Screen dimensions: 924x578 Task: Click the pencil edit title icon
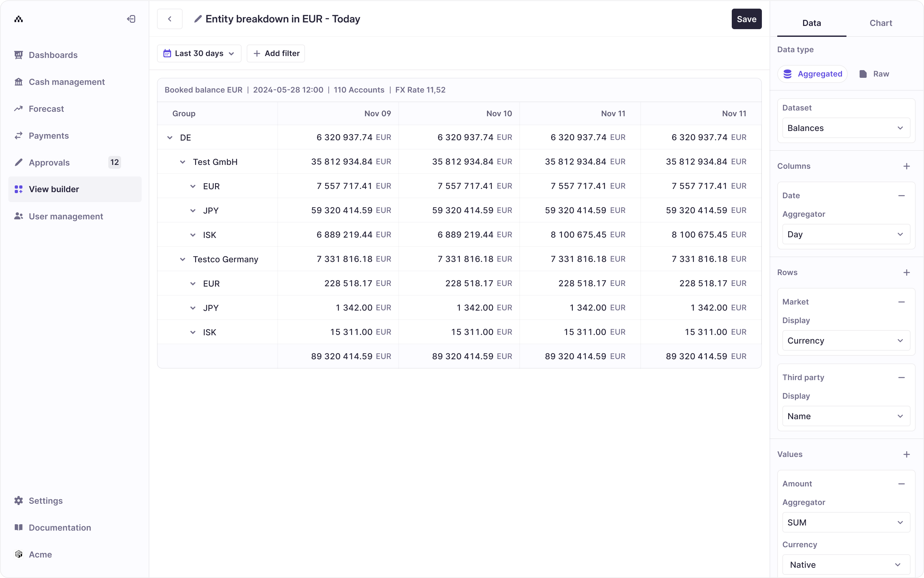198,19
